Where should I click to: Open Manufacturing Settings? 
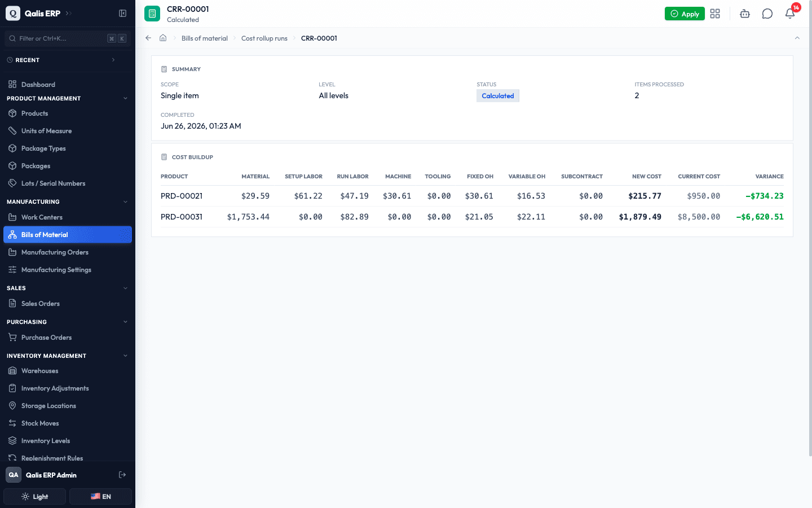point(68,270)
